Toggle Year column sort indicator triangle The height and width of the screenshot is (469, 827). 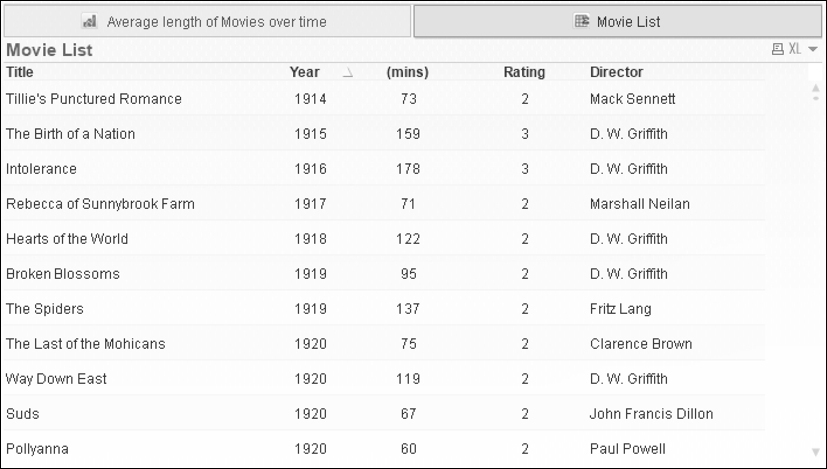pyautogui.click(x=347, y=73)
